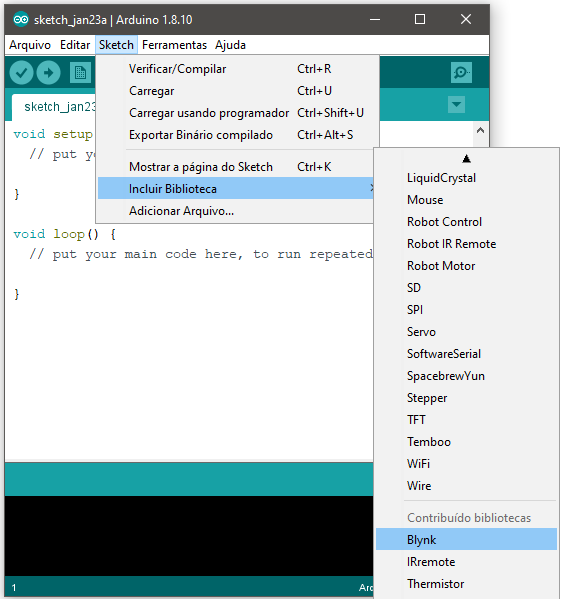Maximize the Arduino window

420,19
